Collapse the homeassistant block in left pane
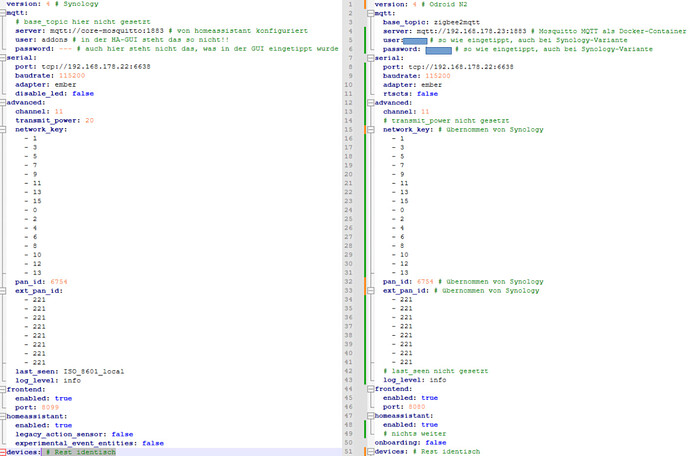Viewport: 690px width, 456px height. coord(4,416)
